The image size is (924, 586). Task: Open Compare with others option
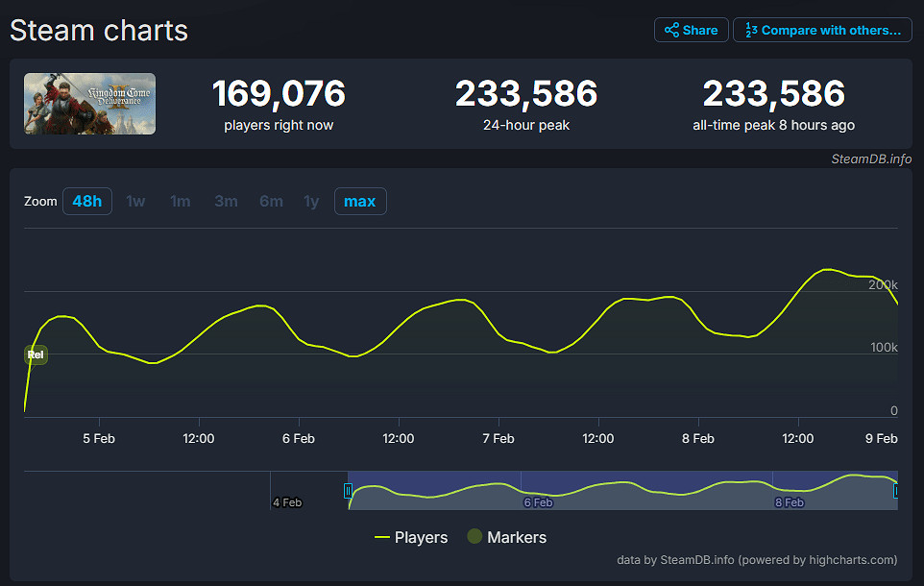pos(821,30)
